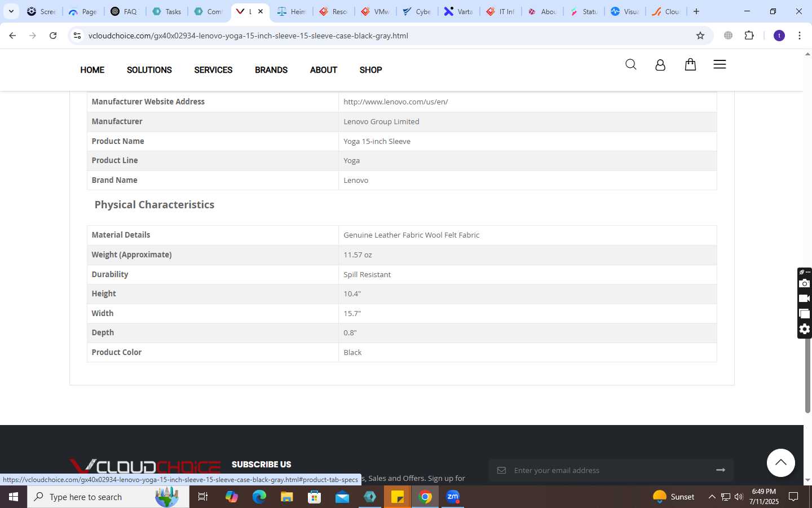This screenshot has width=812, height=508.
Task: Click the video record icon on side panel
Action: pyautogui.click(x=805, y=299)
